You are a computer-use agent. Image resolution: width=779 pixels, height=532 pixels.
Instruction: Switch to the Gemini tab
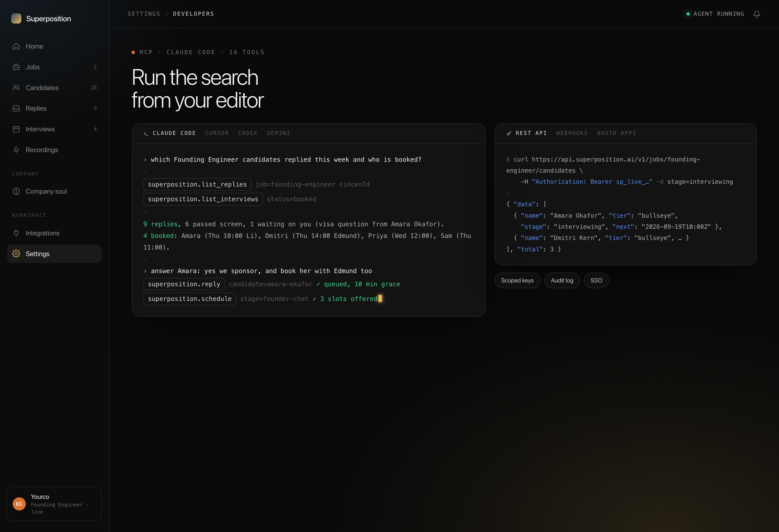pos(278,133)
